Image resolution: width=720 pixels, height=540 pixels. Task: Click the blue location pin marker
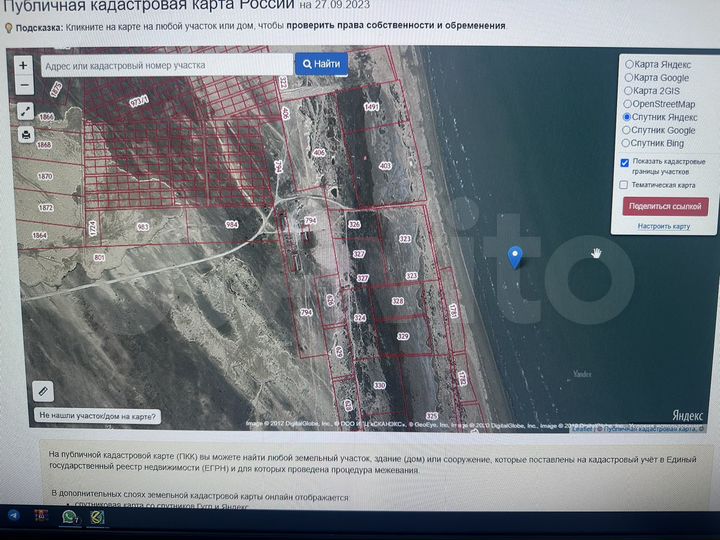[515, 257]
